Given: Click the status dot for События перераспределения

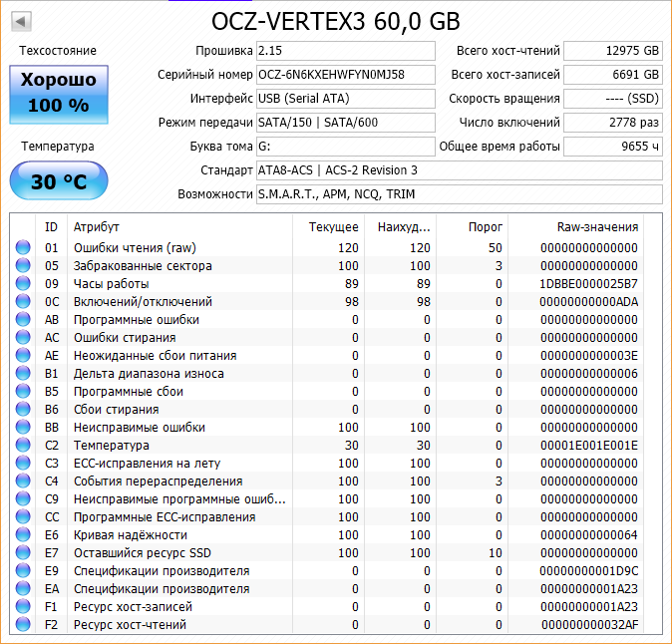Looking at the screenshot, I should pos(23,482).
